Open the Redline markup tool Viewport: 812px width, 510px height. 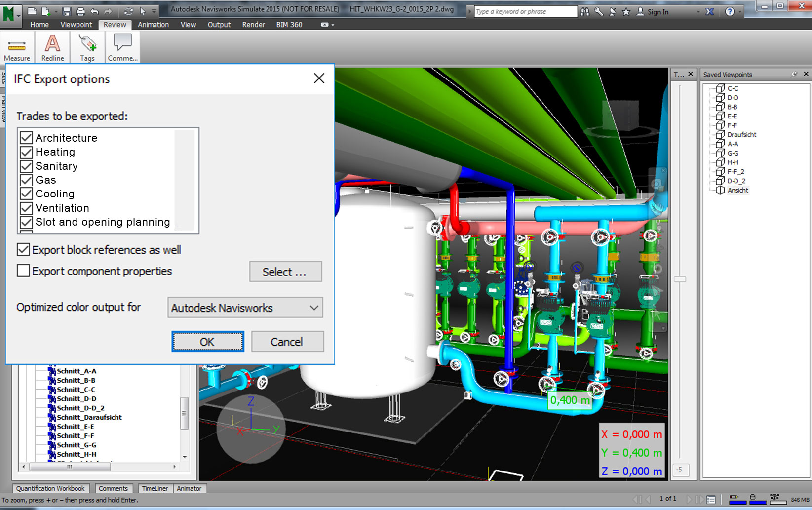[52, 47]
